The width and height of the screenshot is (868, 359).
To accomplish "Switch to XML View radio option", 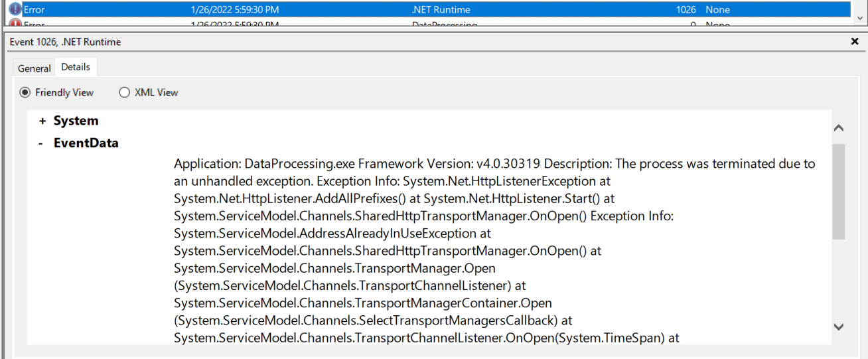I will (124, 92).
